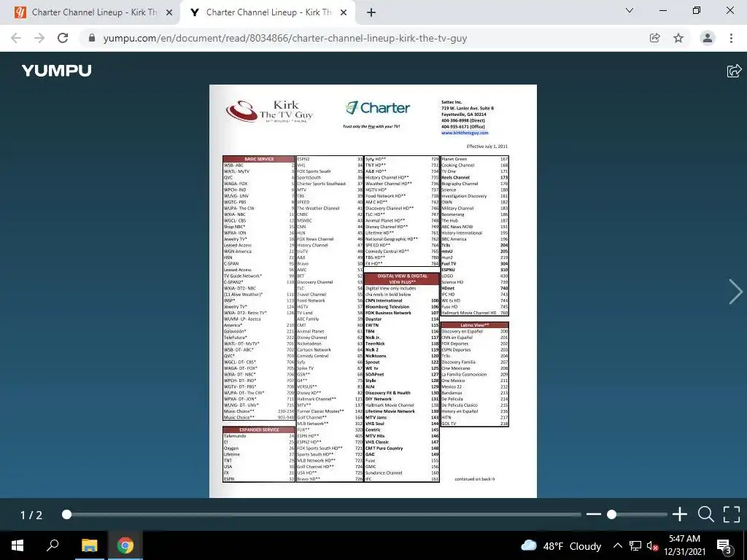Close the first Charter Channel Lineup tab

[169, 13]
